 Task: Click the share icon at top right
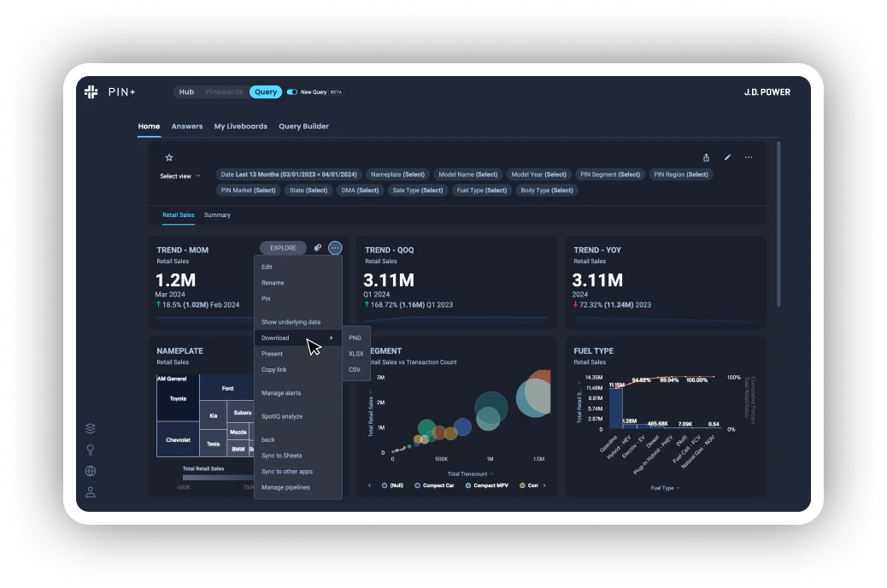click(x=706, y=158)
